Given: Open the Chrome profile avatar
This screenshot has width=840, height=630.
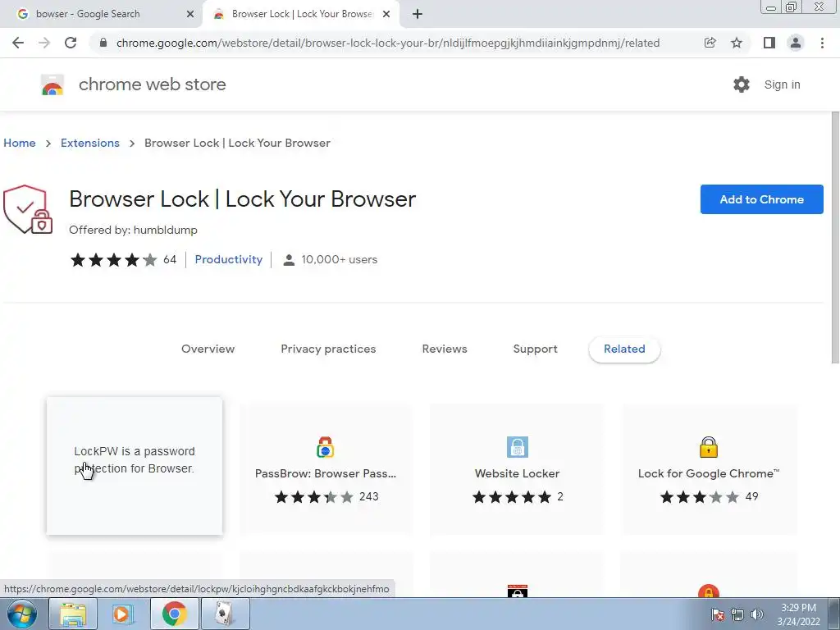Looking at the screenshot, I should click(796, 43).
